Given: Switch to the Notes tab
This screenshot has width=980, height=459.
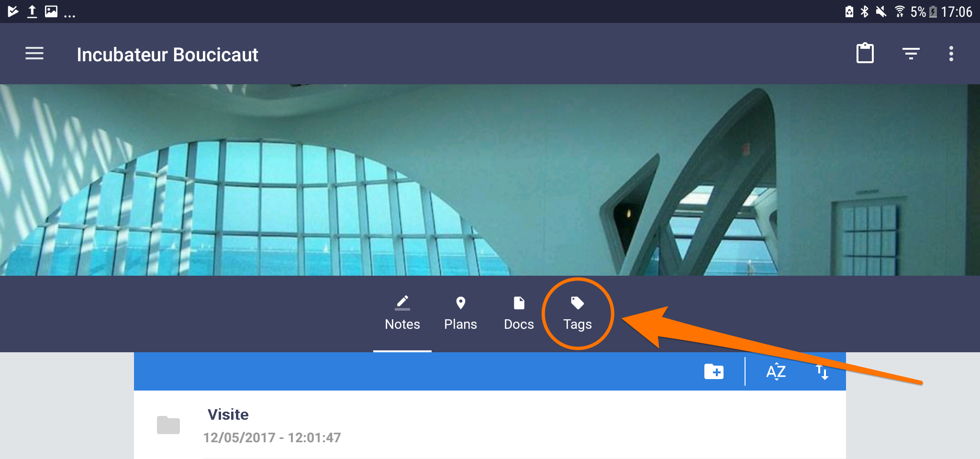Looking at the screenshot, I should coord(402,314).
